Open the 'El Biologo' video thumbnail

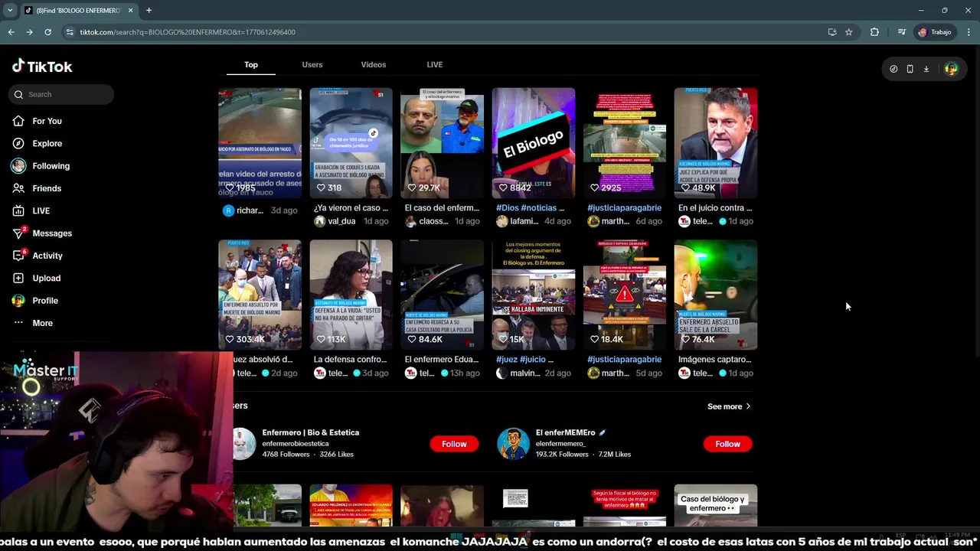[533, 143]
